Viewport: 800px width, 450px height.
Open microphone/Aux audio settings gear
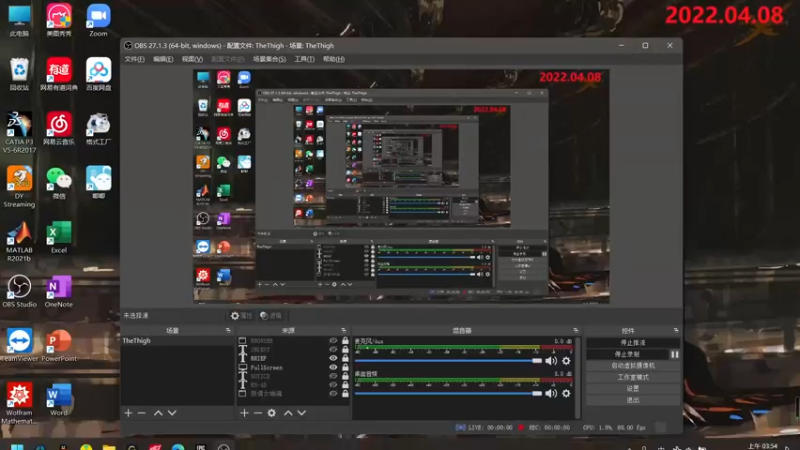pyautogui.click(x=566, y=361)
